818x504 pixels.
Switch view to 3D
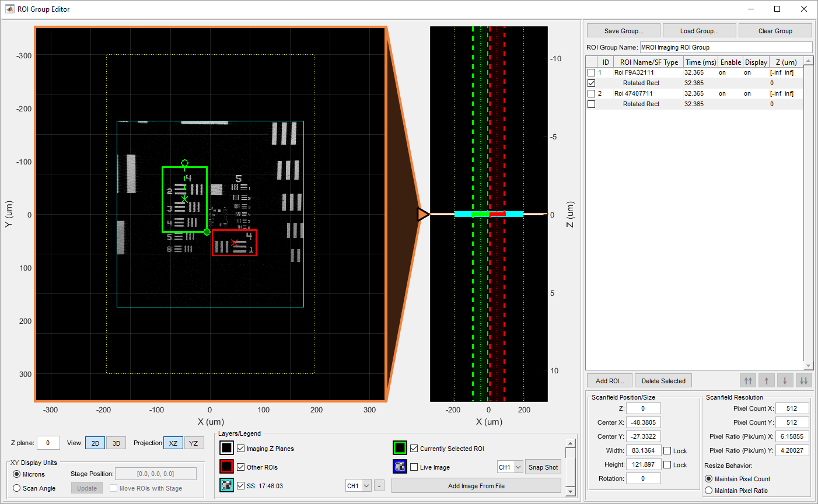pyautogui.click(x=116, y=443)
